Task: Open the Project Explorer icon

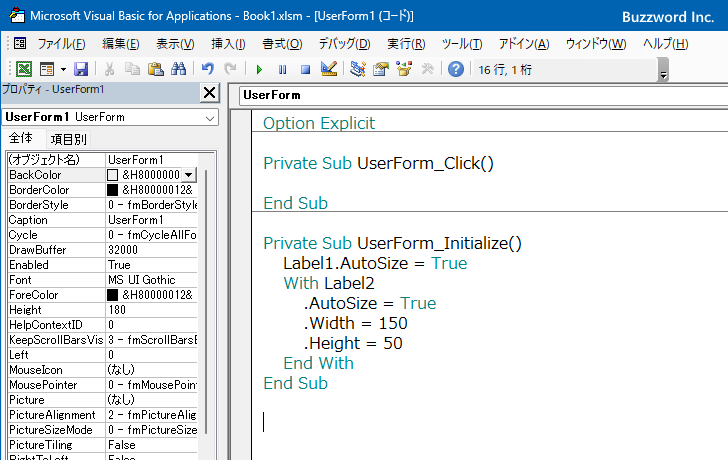Action: pos(358,69)
